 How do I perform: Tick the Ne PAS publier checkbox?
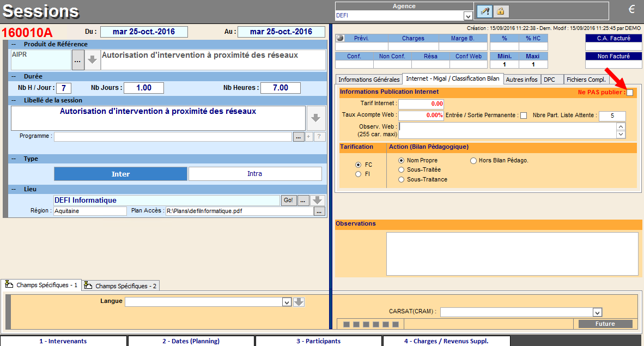pyautogui.click(x=630, y=93)
